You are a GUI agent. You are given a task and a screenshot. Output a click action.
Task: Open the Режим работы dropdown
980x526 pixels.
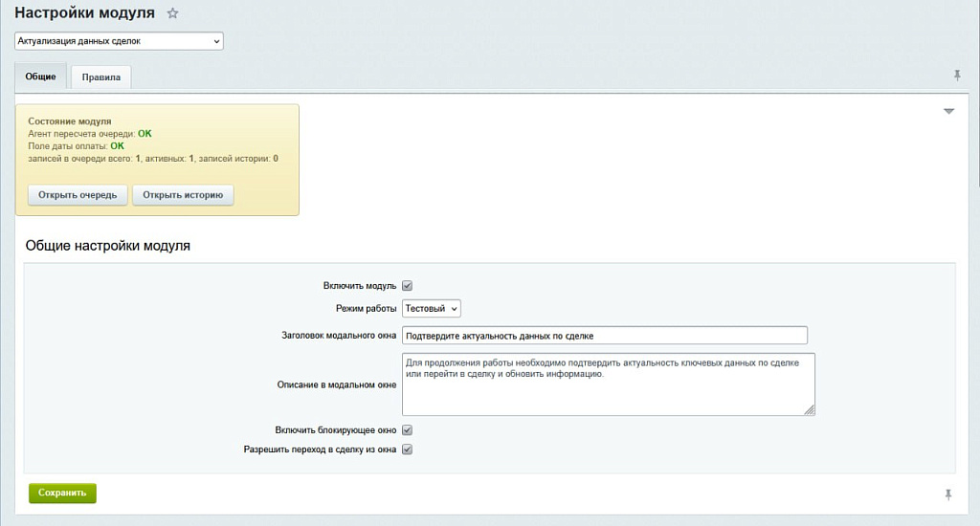[x=432, y=308]
